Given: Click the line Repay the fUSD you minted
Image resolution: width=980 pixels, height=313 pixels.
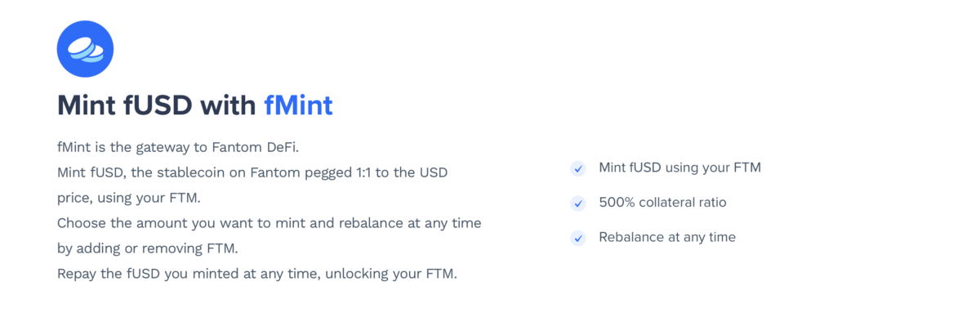Looking at the screenshot, I should coord(257,273).
